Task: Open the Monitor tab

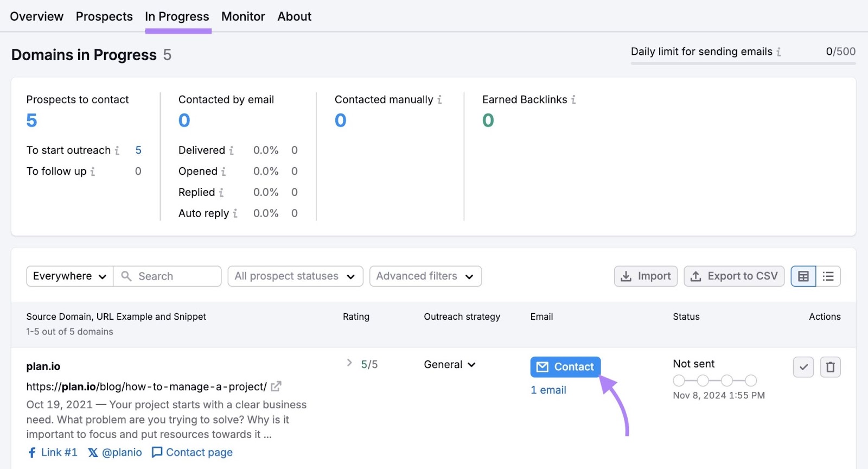Action: pos(243,17)
